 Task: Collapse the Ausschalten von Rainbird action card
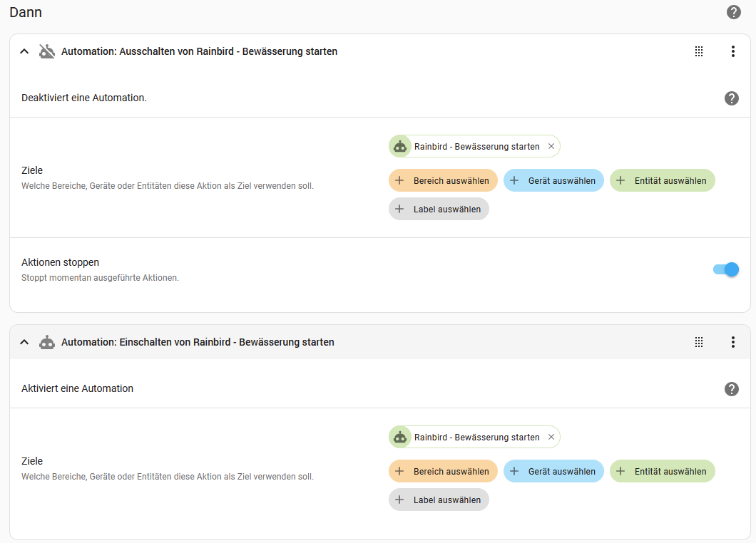click(x=24, y=51)
